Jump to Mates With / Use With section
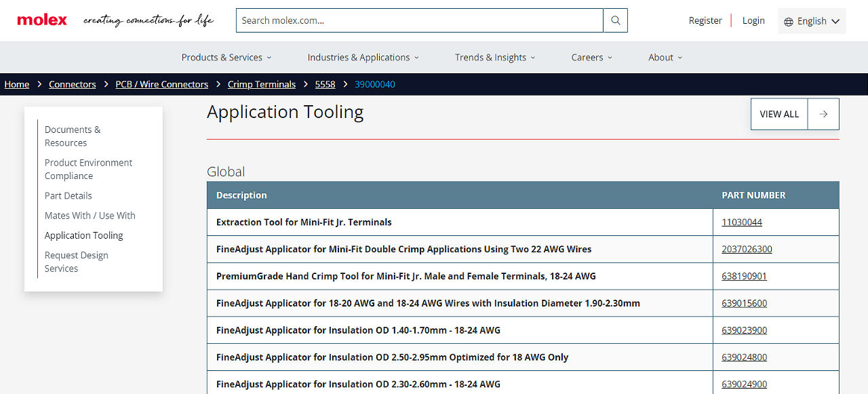The width and height of the screenshot is (868, 394). coord(90,216)
